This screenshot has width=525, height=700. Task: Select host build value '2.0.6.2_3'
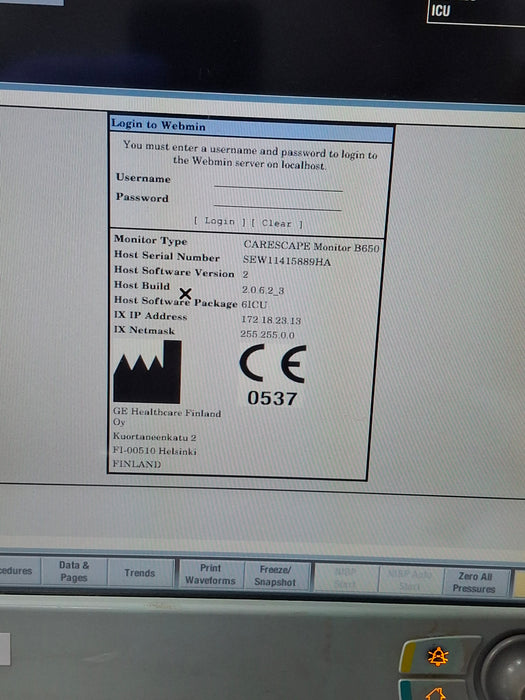263,290
